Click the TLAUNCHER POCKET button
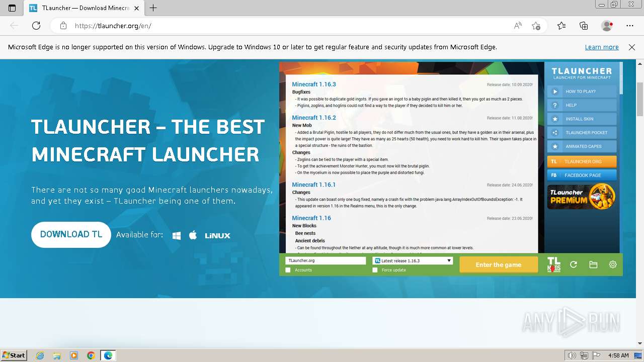Viewport: 644px width, 362px height. tap(582, 133)
